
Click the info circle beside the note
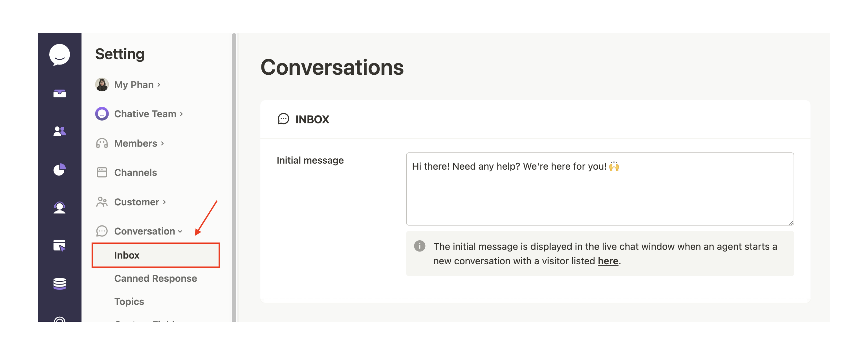tap(420, 246)
